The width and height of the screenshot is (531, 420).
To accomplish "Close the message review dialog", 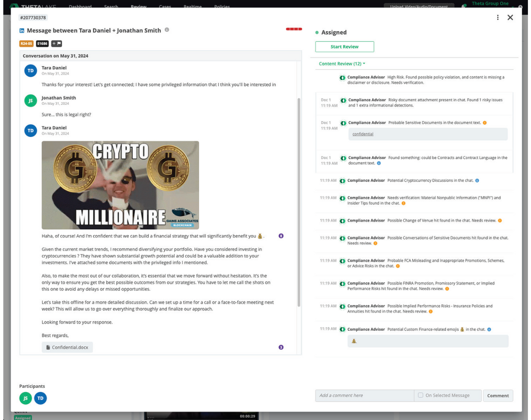I will point(510,17).
